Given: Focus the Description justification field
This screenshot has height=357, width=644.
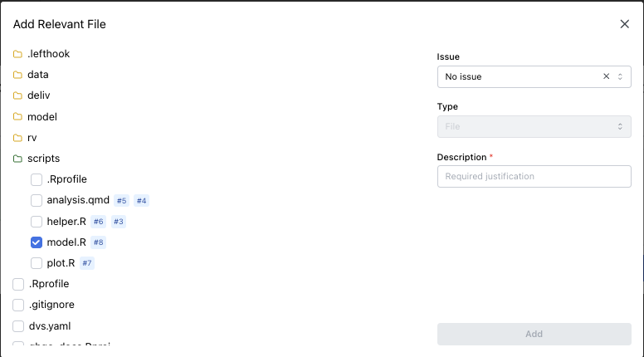Looking at the screenshot, I should coord(534,176).
